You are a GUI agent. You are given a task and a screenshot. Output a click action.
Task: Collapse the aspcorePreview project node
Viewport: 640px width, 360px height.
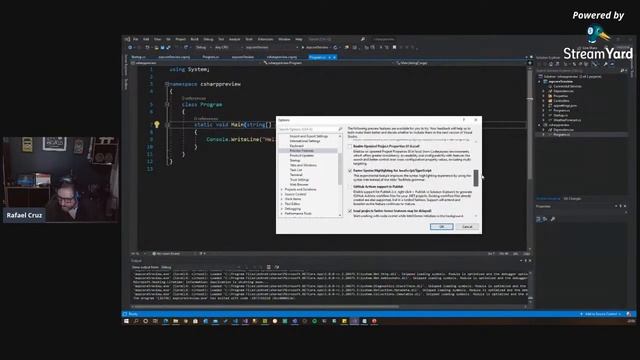(539, 82)
